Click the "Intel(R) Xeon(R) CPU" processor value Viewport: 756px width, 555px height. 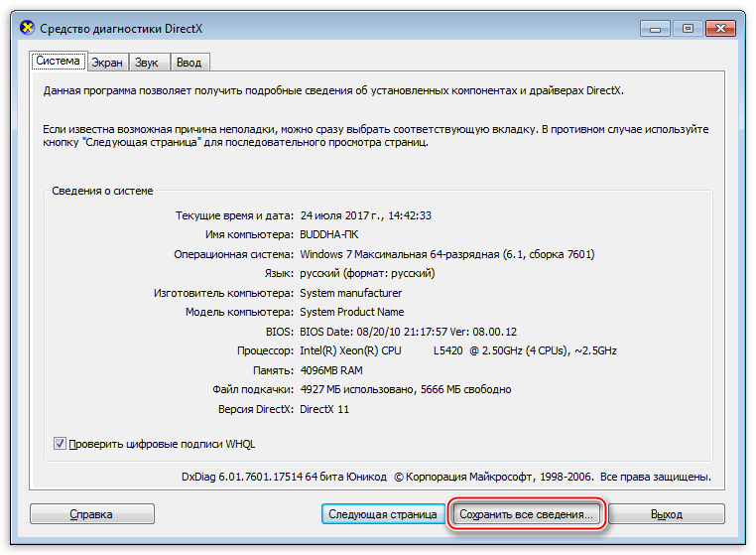(x=350, y=350)
